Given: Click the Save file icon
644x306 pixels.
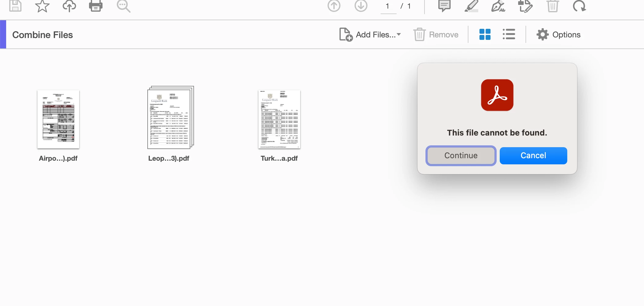Looking at the screenshot, I should (15, 6).
